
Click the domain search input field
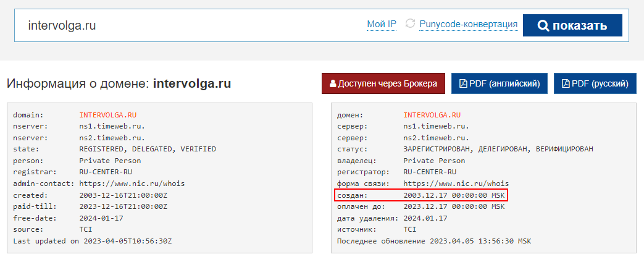[x=185, y=26]
